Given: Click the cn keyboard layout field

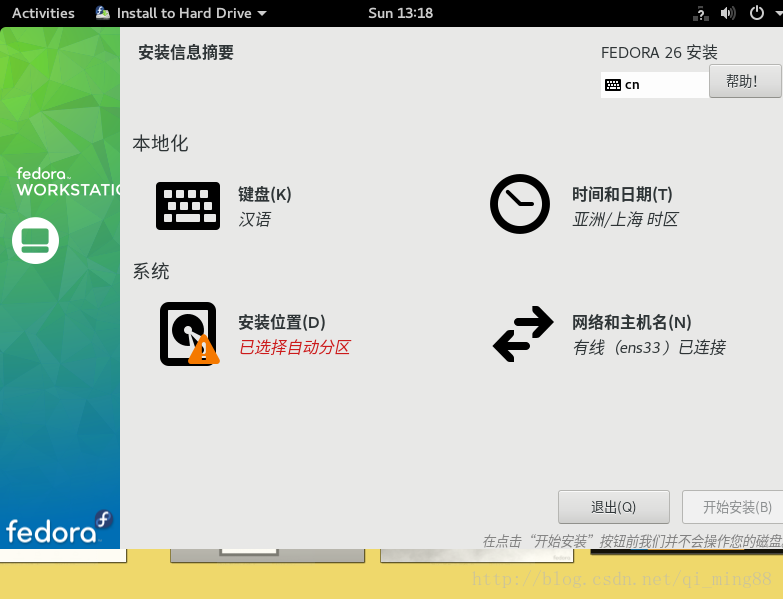Looking at the screenshot, I should tap(655, 85).
